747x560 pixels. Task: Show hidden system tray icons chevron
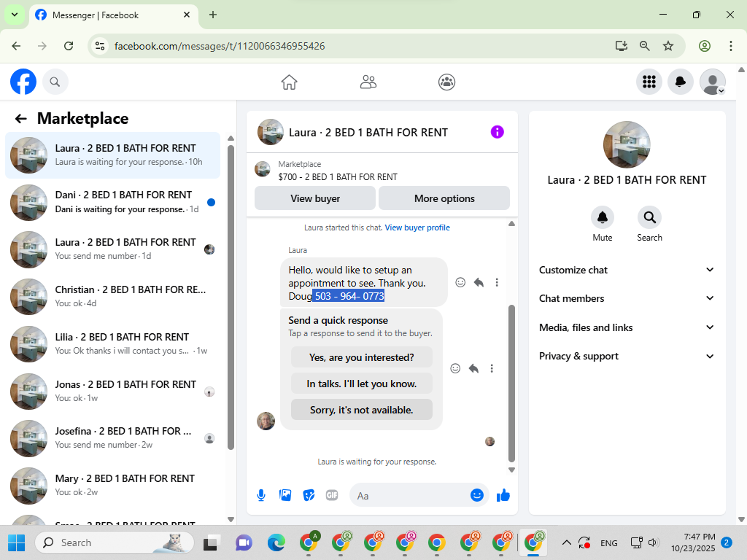tap(566, 542)
